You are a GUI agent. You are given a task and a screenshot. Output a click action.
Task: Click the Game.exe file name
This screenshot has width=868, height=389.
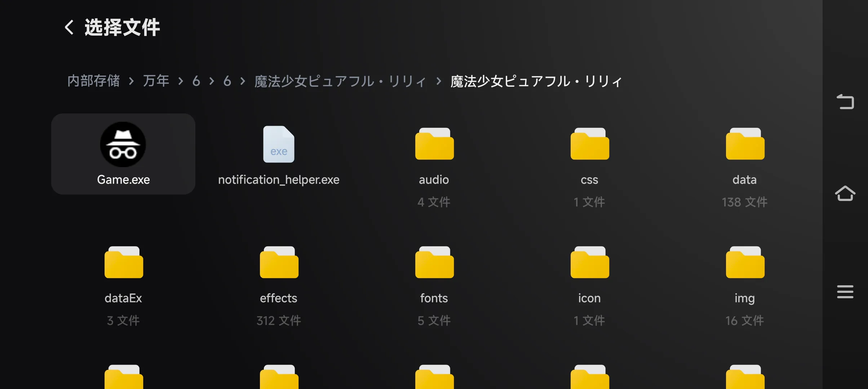[123, 180]
